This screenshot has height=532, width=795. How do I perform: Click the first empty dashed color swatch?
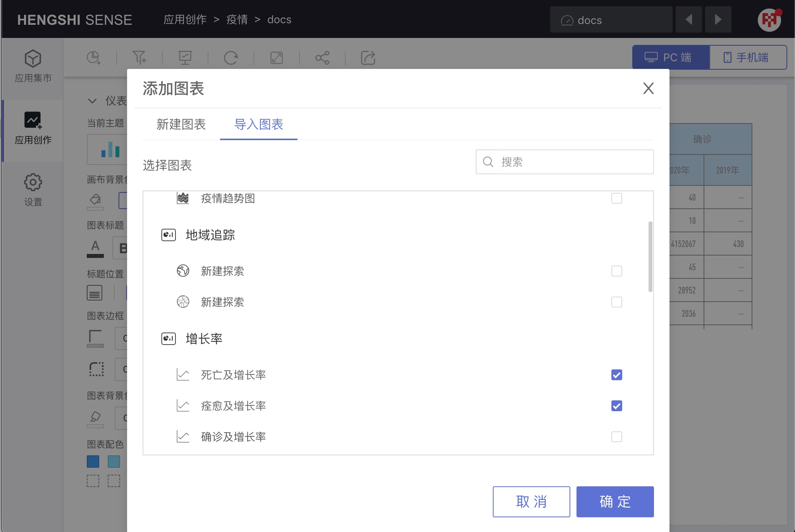[x=93, y=481]
